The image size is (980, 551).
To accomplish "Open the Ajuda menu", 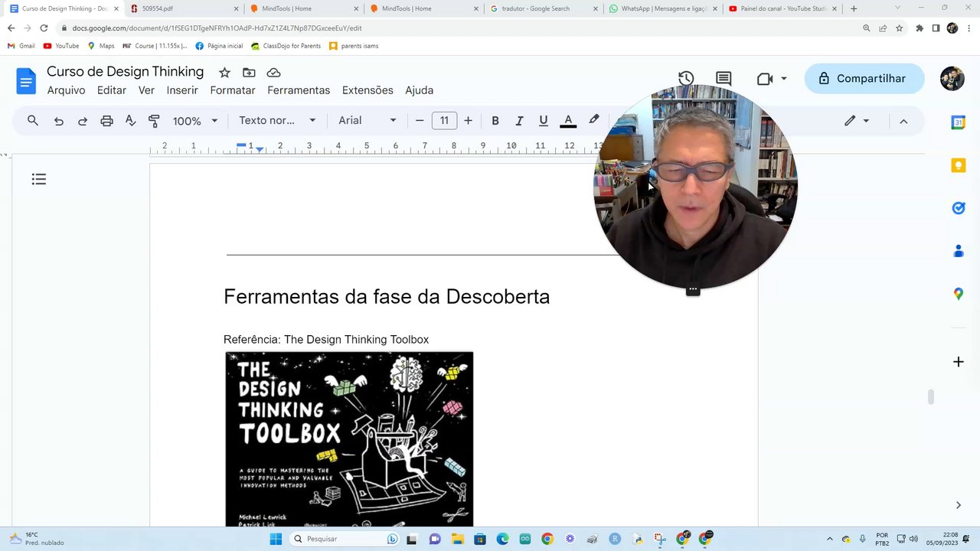I will coord(419,90).
